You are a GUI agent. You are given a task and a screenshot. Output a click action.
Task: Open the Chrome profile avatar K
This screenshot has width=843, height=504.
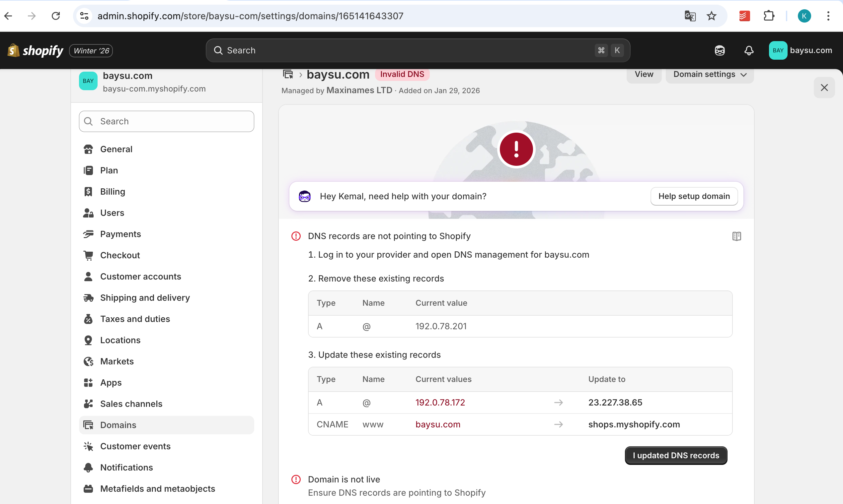804,16
